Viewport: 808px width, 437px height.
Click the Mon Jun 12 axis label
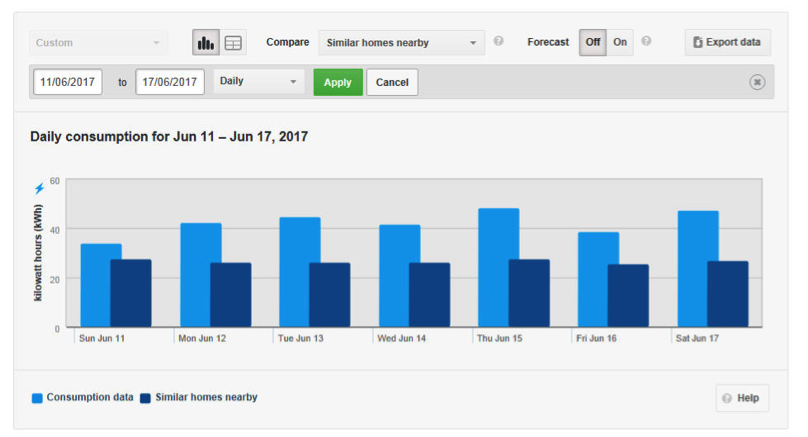point(202,338)
